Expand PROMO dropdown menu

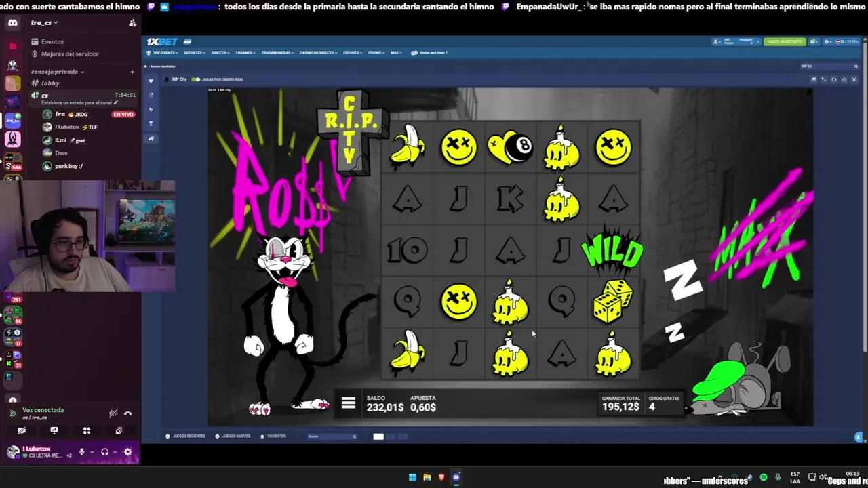tap(376, 52)
